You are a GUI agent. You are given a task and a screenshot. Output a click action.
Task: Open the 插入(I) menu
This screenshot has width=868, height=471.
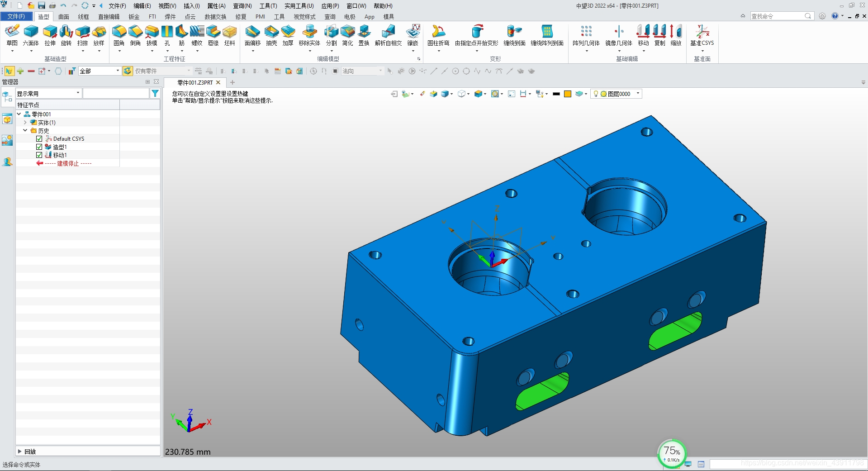pos(190,6)
